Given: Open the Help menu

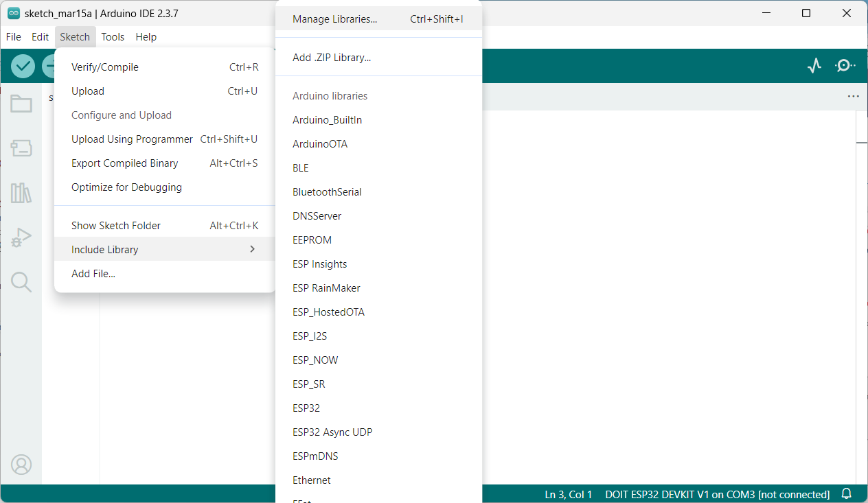Looking at the screenshot, I should point(146,37).
